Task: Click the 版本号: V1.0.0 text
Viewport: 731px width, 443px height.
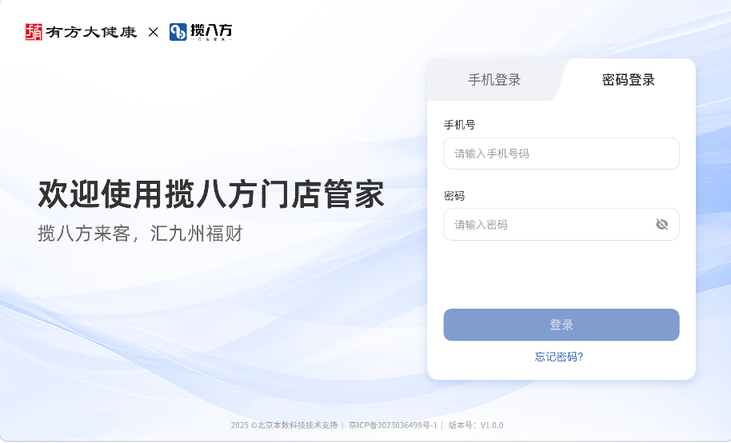Action: pyautogui.click(x=476, y=425)
